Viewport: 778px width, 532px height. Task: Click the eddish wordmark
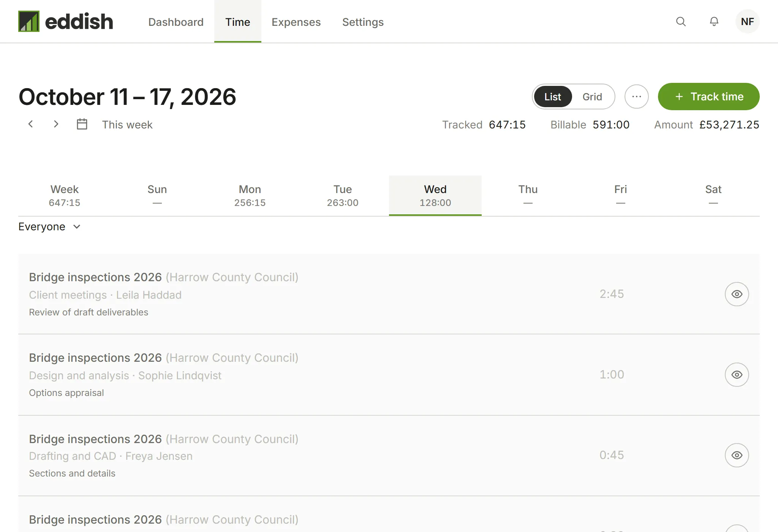[x=79, y=22]
